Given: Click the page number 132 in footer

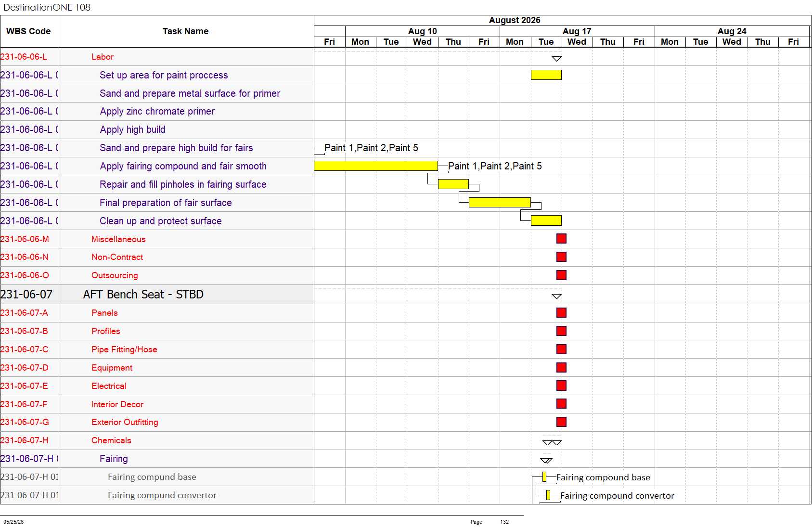Looking at the screenshot, I should coord(504,522).
